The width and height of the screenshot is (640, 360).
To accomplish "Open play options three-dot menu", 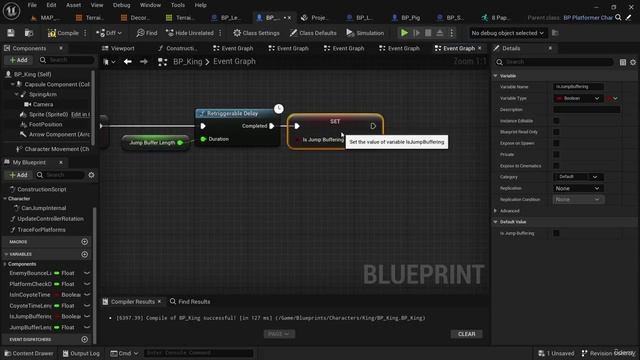I will point(451,33).
